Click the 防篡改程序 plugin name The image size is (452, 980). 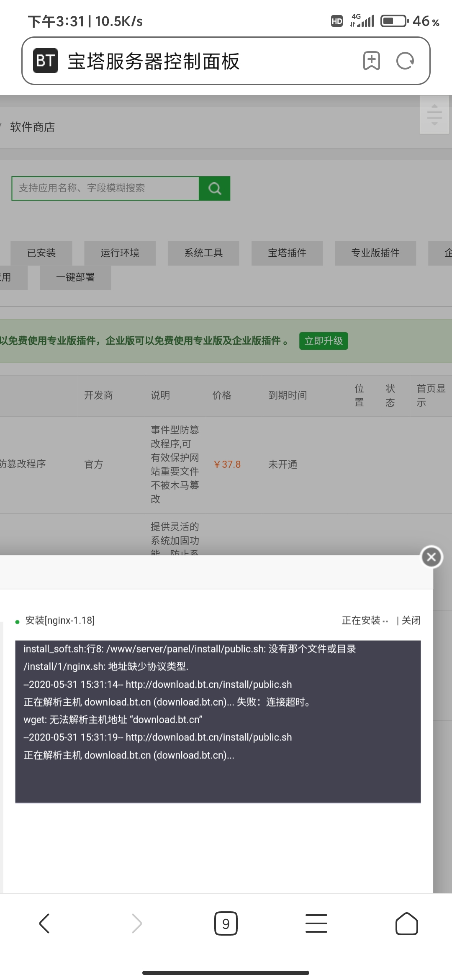[x=23, y=464]
